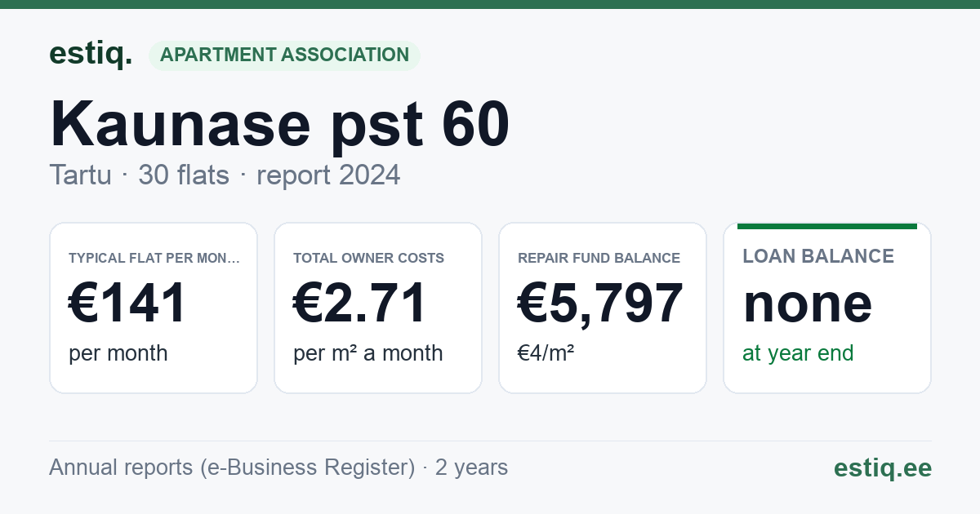Click 'per m² a month' text
This screenshot has height=514, width=980.
point(368,353)
